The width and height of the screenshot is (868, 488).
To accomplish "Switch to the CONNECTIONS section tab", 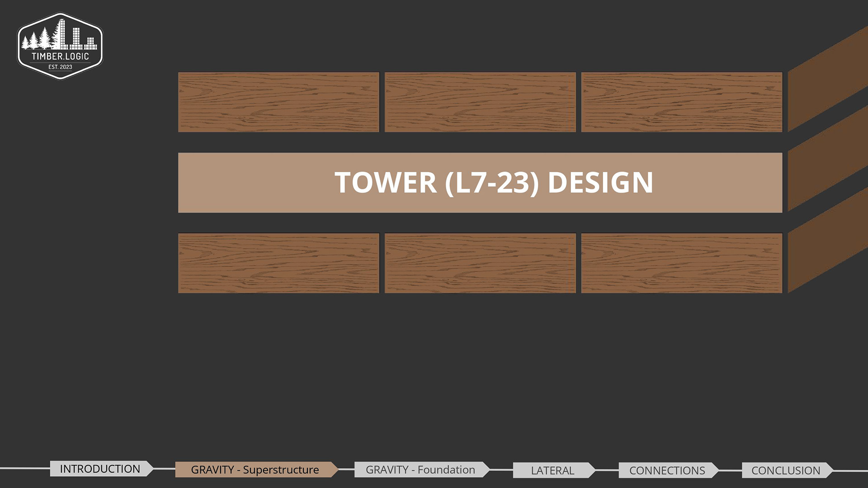I will pos(669,470).
